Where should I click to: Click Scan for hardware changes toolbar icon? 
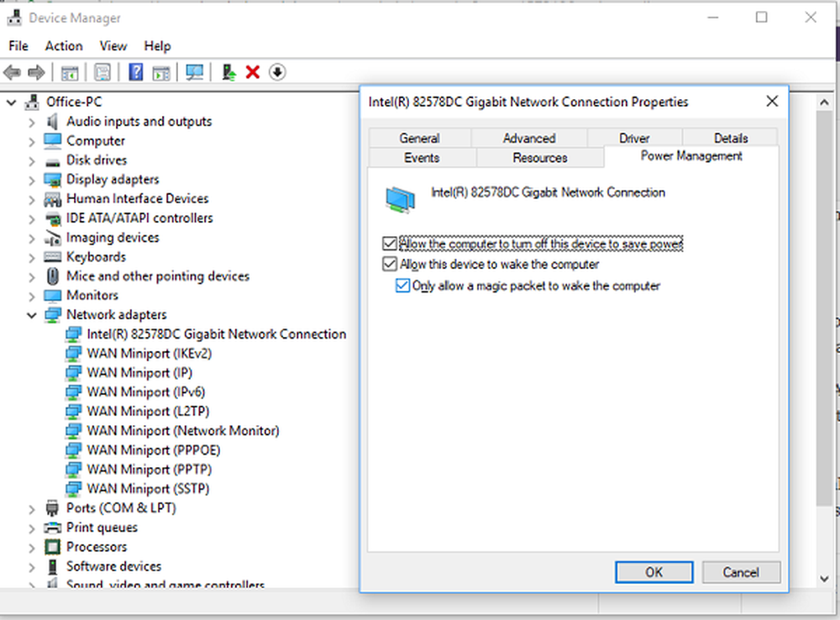coord(195,73)
